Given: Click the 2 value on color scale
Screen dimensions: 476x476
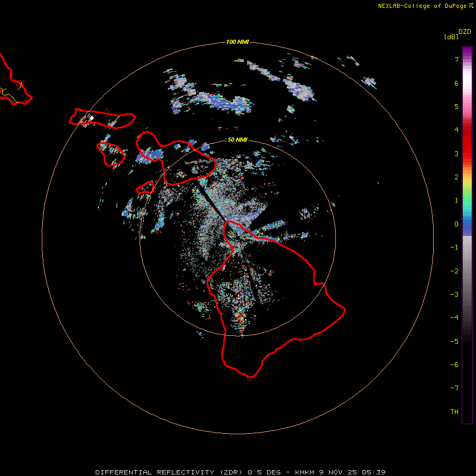Looking at the screenshot, I should click(456, 177).
